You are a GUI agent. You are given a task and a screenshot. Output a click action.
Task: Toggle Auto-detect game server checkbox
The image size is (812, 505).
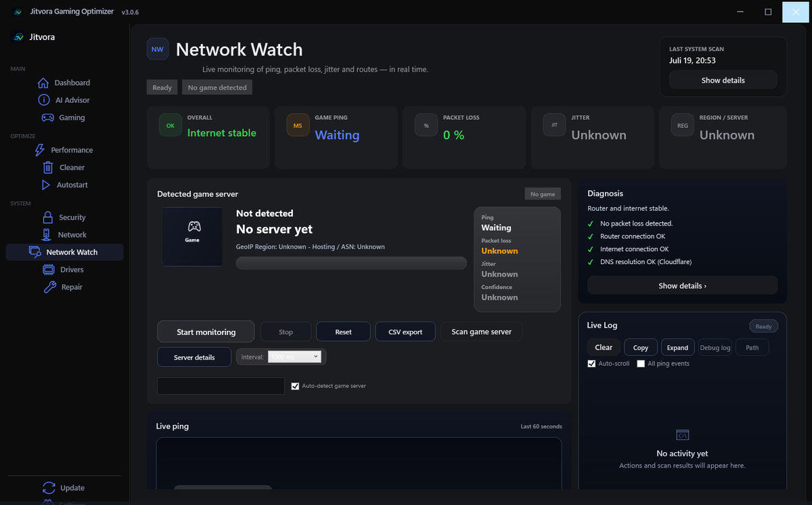point(295,386)
